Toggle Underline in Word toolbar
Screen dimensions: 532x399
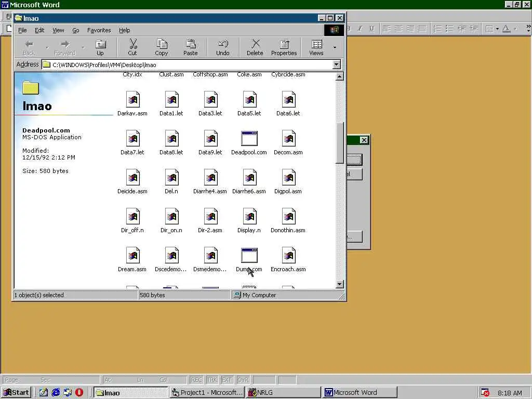pos(372,29)
